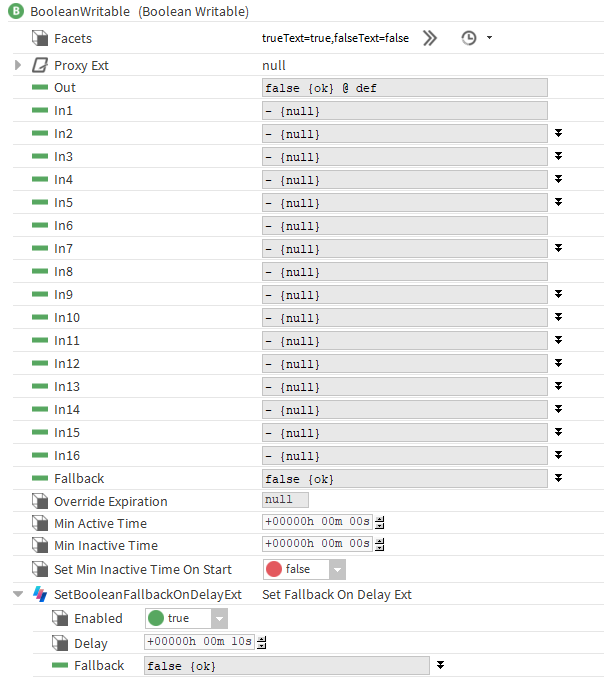Click the history clock icon beside Facets

click(469, 38)
